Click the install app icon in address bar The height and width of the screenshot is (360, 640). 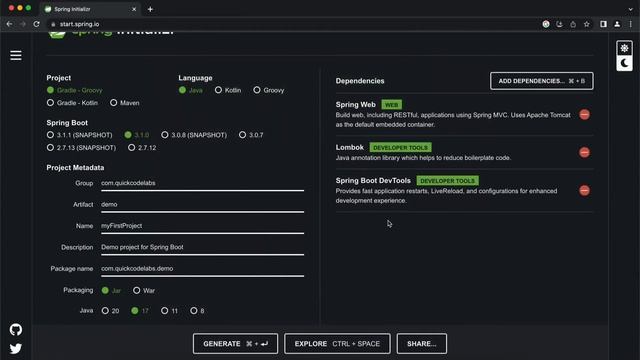[559, 24]
